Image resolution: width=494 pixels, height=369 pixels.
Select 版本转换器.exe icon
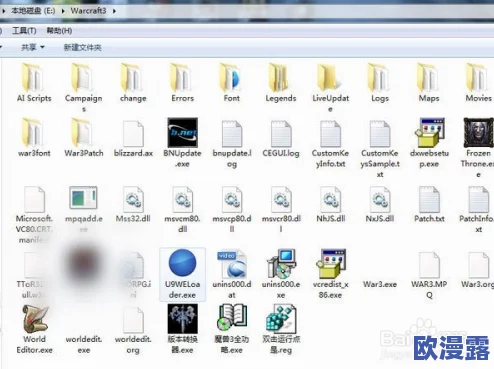[x=182, y=319]
